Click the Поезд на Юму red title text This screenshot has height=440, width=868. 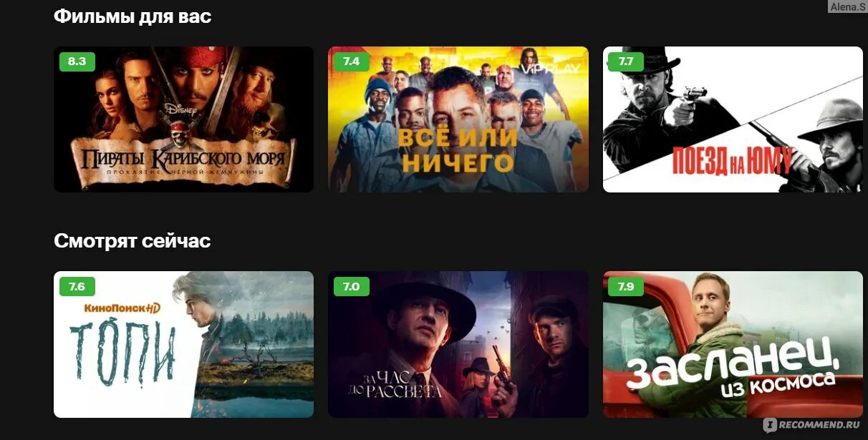[732, 161]
